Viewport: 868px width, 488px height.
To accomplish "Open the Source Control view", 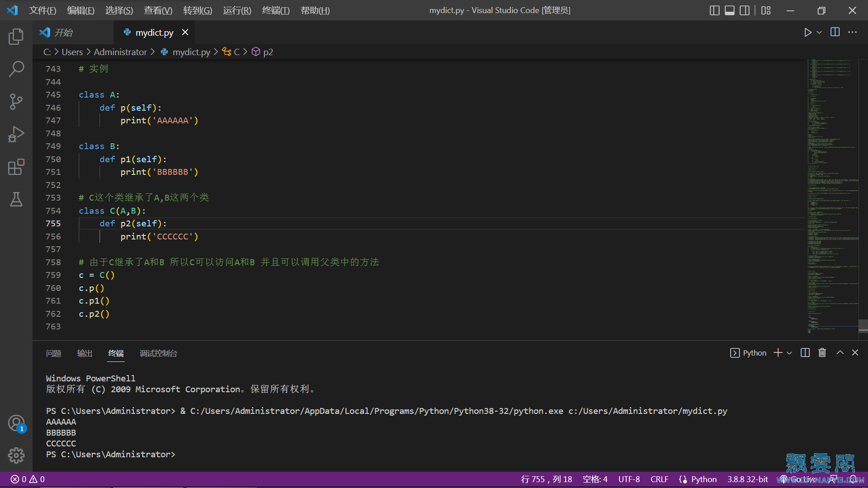I will click(16, 102).
